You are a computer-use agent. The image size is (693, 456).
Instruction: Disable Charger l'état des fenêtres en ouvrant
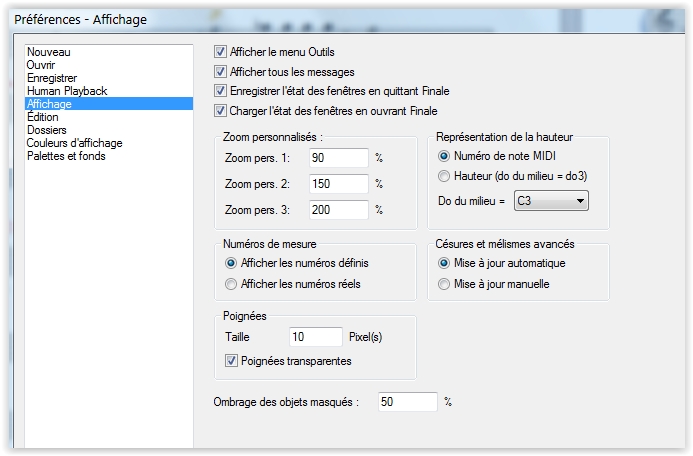[221, 111]
